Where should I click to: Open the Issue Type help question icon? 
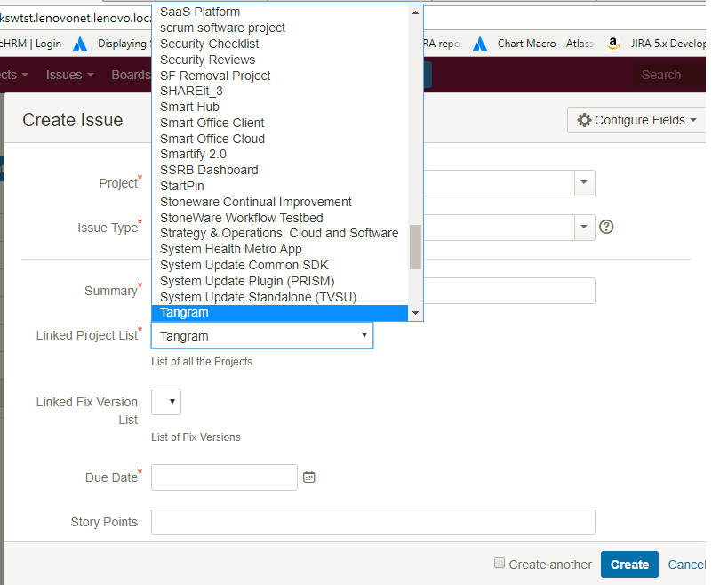[x=606, y=227]
